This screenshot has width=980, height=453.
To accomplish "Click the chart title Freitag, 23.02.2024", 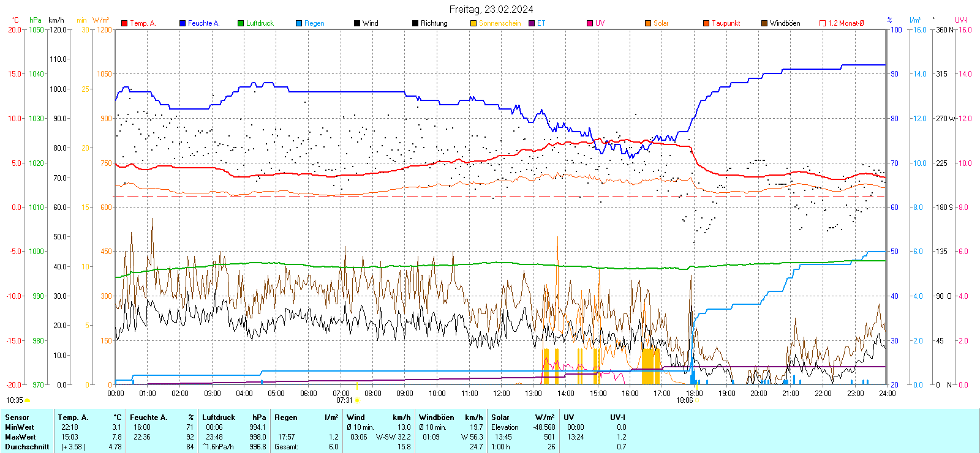I will (491, 9).
